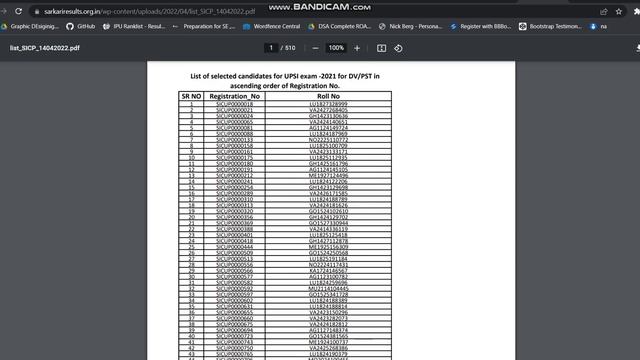The width and height of the screenshot is (640, 360).
Task: Click the GitHub bookmark's octocat icon
Action: point(70,27)
